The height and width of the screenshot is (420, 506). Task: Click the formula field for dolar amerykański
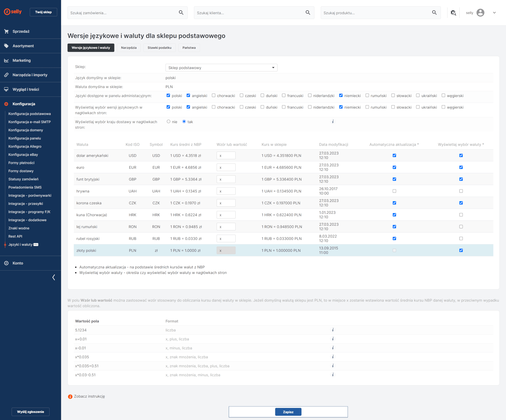pyautogui.click(x=226, y=155)
